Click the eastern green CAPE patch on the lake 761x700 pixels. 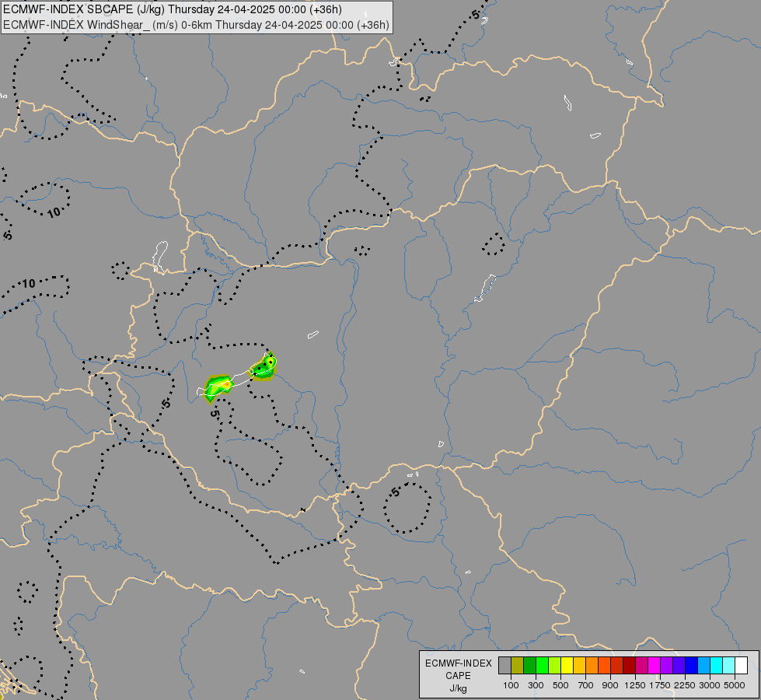coord(264,368)
